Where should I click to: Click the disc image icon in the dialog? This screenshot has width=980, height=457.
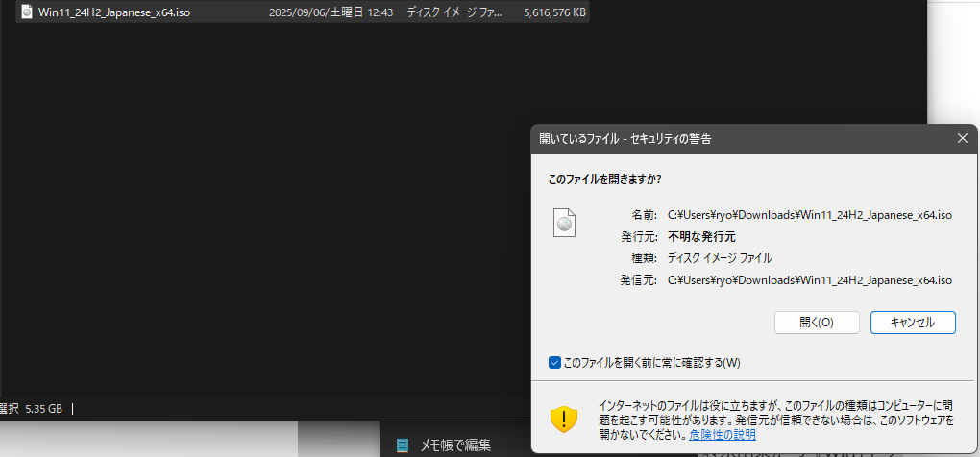click(564, 222)
